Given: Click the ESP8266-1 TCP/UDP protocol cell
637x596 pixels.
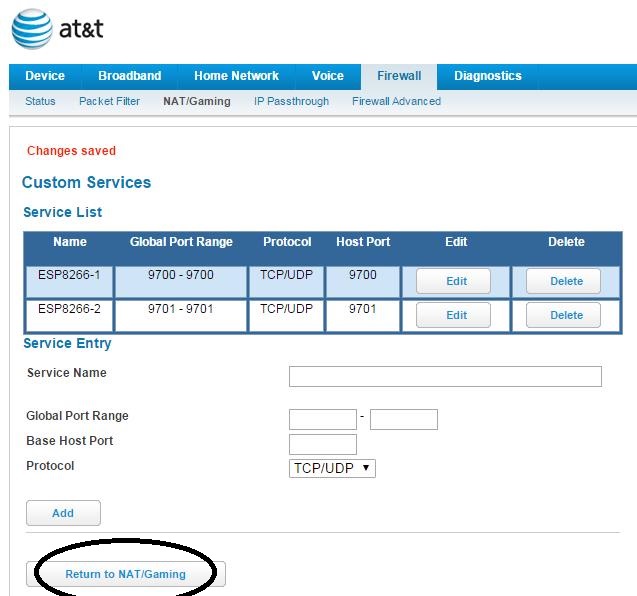Looking at the screenshot, I should 286,282.
